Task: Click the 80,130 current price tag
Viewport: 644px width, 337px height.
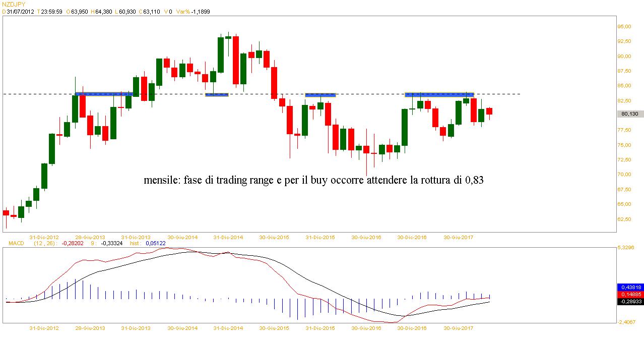Action: 630,114
